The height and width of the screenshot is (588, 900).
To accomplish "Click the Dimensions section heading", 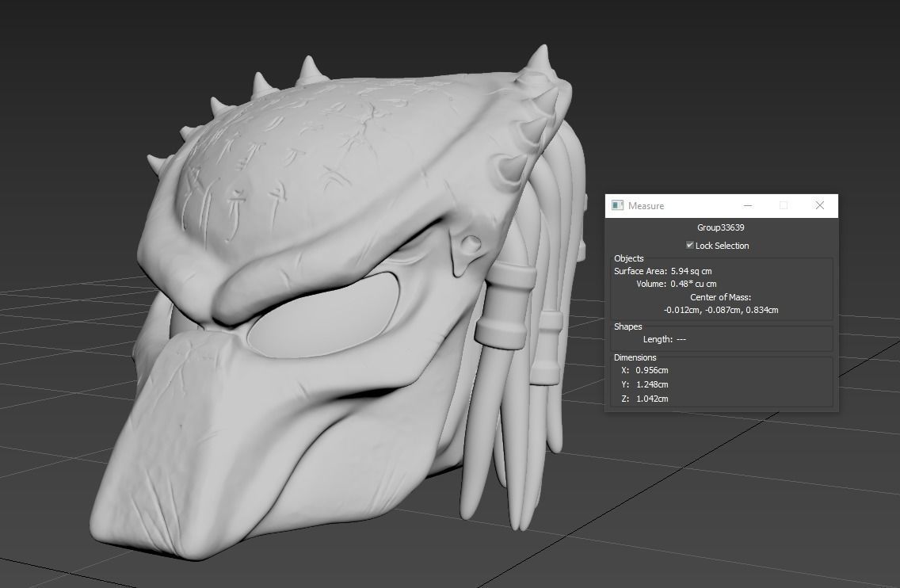I will point(635,357).
